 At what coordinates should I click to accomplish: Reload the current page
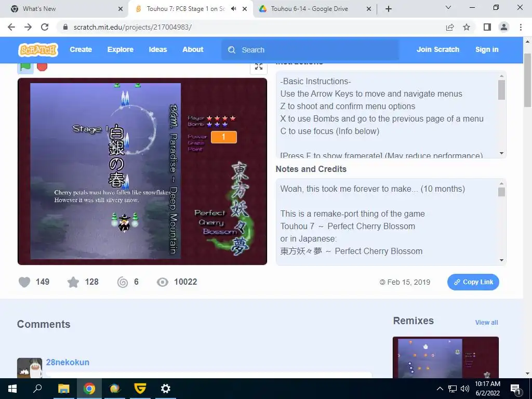[45, 27]
